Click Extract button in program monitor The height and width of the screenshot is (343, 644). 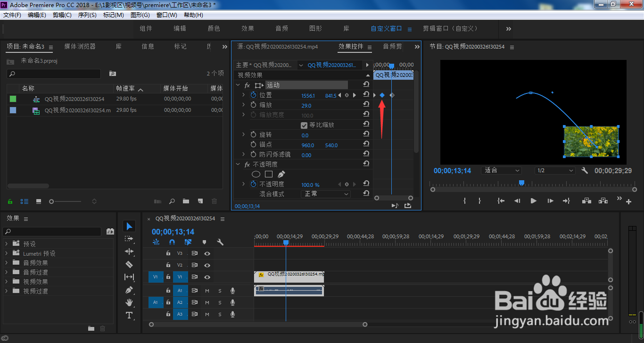click(603, 201)
